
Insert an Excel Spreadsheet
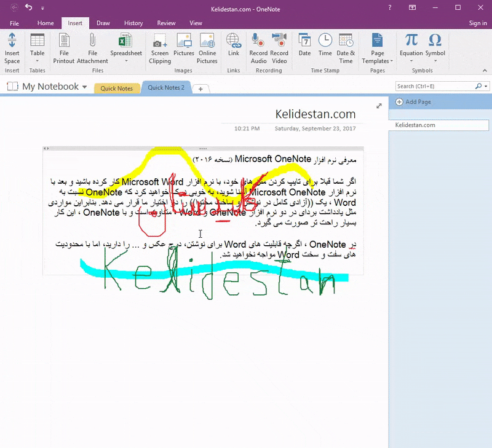126,49
